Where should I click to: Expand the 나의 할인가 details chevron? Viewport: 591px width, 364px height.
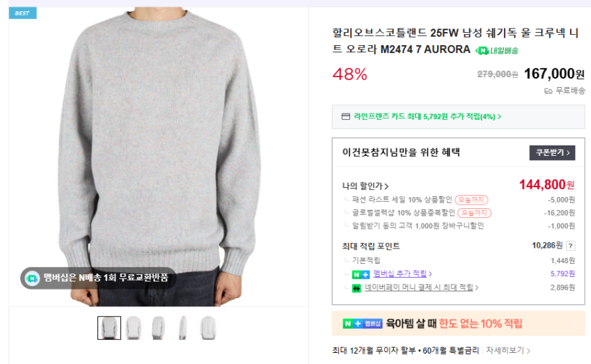[x=386, y=186]
